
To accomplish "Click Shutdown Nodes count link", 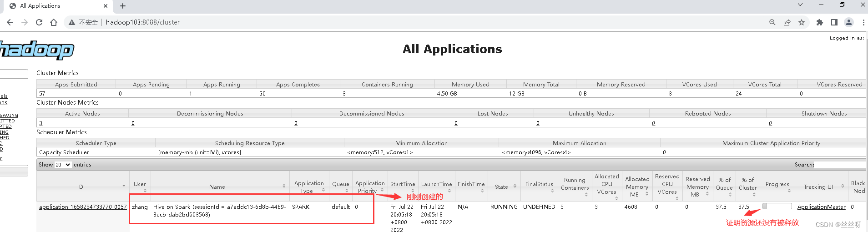I will [x=770, y=123].
